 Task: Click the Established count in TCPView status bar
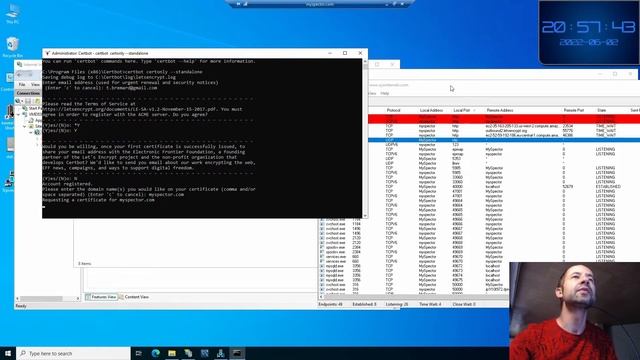point(364,304)
